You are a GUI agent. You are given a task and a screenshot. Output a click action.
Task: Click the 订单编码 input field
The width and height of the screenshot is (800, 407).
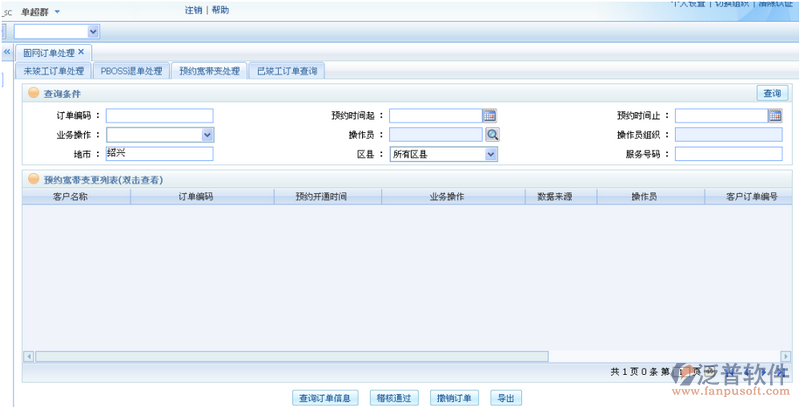pyautogui.click(x=159, y=116)
